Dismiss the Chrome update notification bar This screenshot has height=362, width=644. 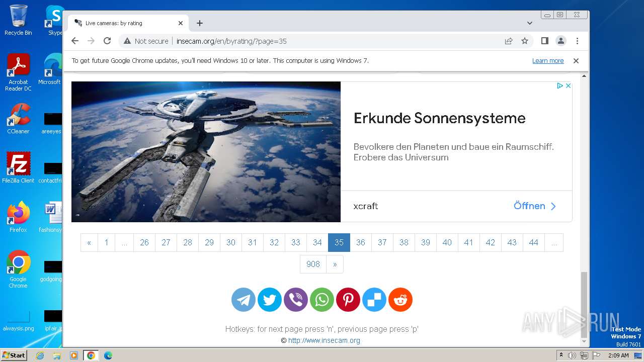576,61
